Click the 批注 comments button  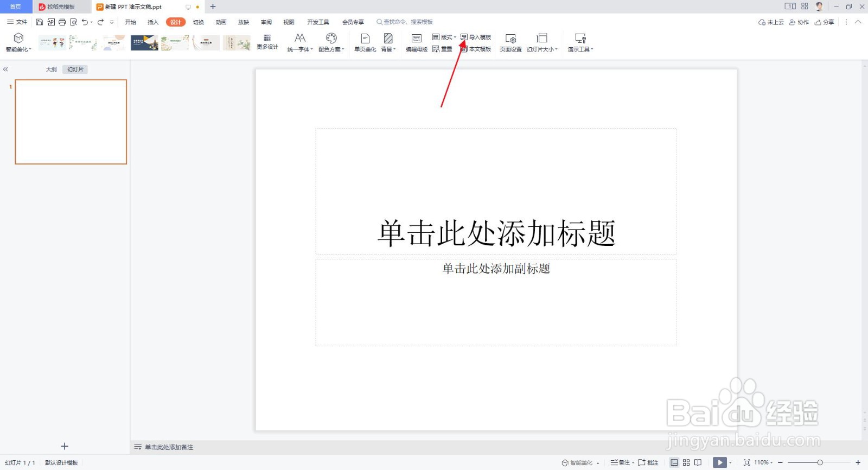(x=648, y=462)
